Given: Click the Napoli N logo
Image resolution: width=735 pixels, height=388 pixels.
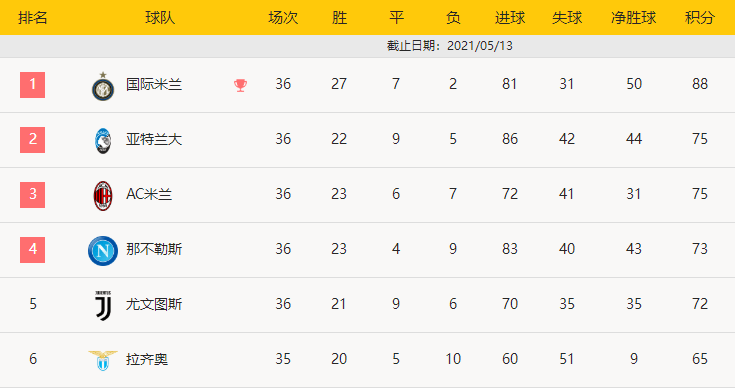Looking at the screenshot, I should [103, 251].
